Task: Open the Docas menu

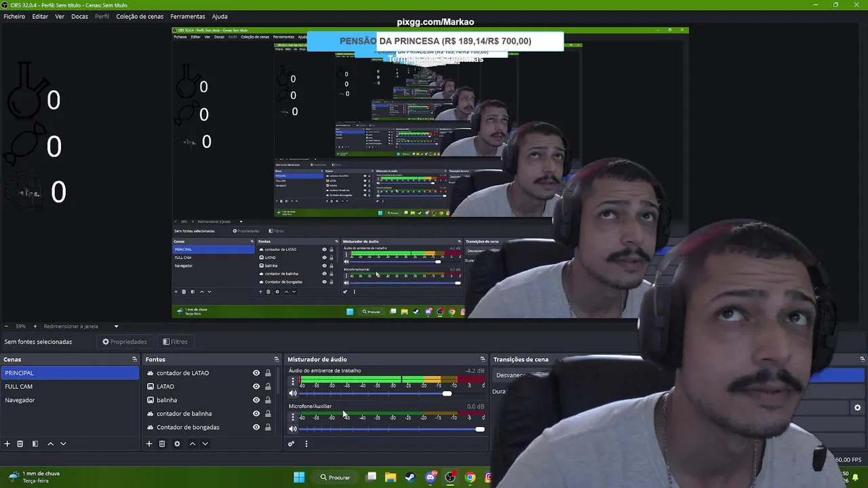Action: click(x=79, y=16)
